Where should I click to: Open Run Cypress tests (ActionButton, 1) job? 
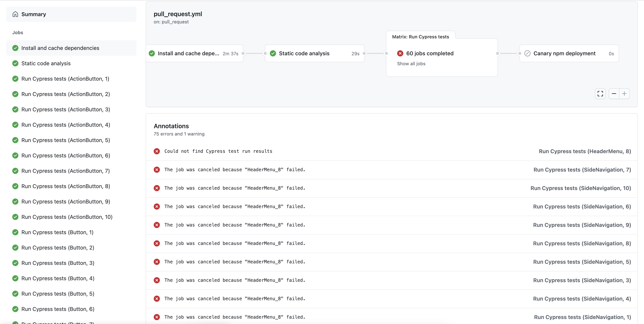pyautogui.click(x=71, y=79)
